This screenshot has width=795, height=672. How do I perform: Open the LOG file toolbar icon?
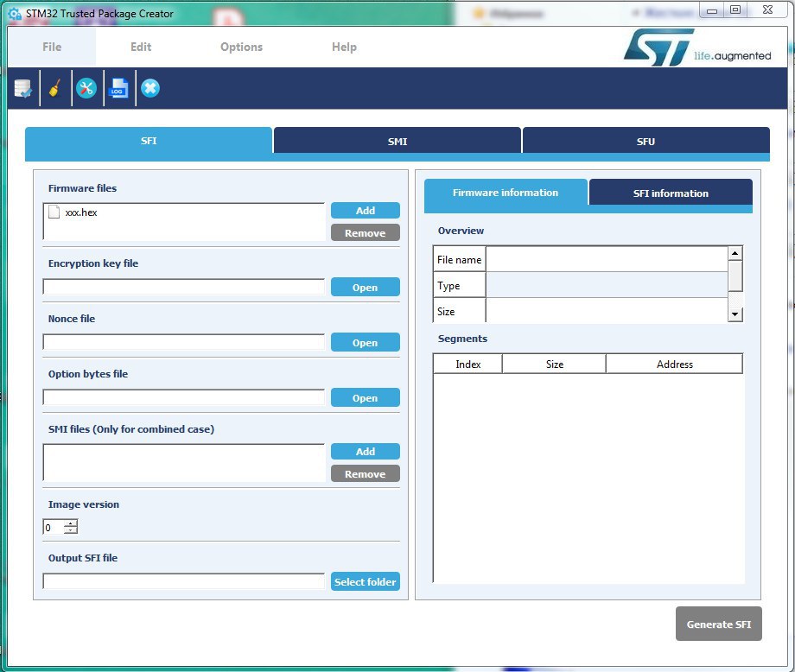(118, 88)
